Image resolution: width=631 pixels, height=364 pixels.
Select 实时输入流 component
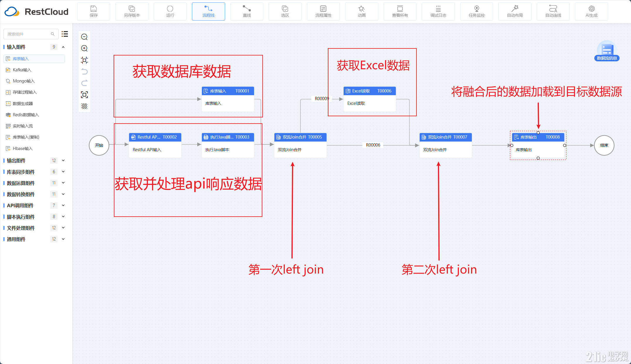pyautogui.click(x=34, y=126)
